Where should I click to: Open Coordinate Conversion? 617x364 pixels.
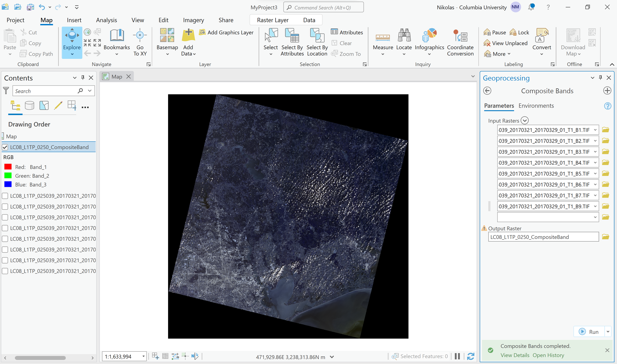pyautogui.click(x=460, y=42)
